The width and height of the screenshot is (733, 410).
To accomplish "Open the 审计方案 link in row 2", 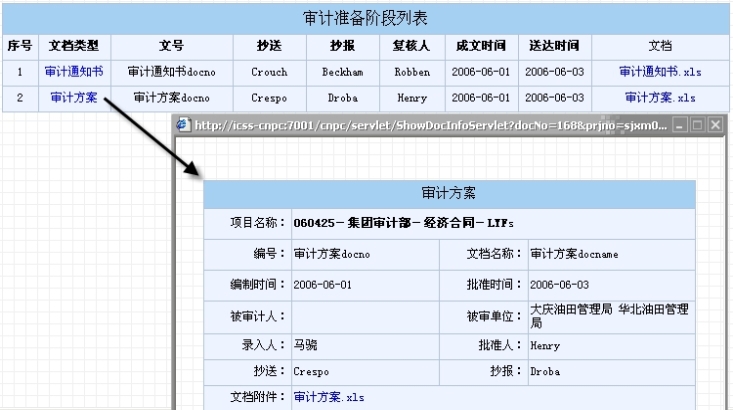I will tap(73, 97).
